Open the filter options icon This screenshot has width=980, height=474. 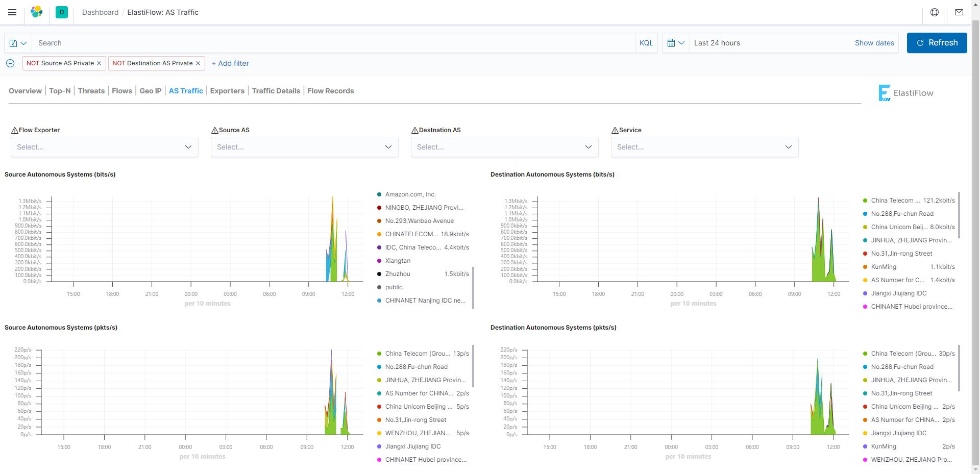(x=10, y=63)
